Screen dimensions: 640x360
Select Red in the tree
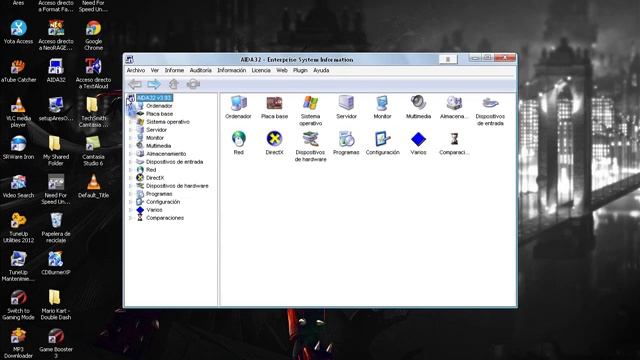(x=151, y=170)
